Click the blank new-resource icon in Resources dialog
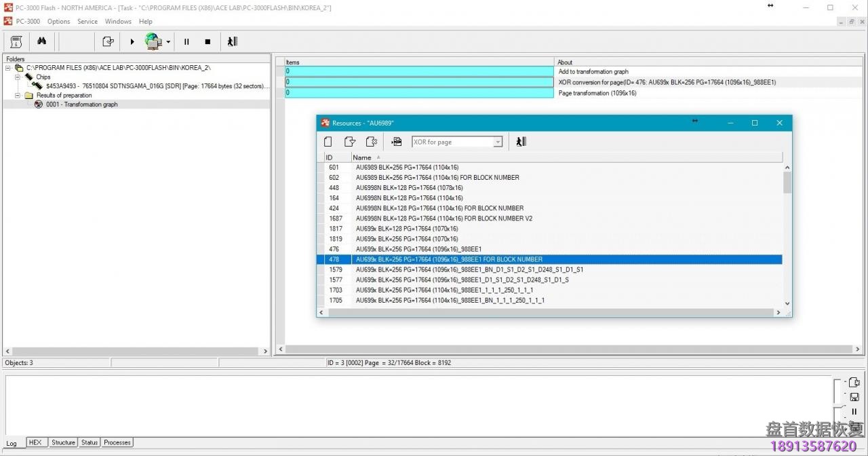 328,142
